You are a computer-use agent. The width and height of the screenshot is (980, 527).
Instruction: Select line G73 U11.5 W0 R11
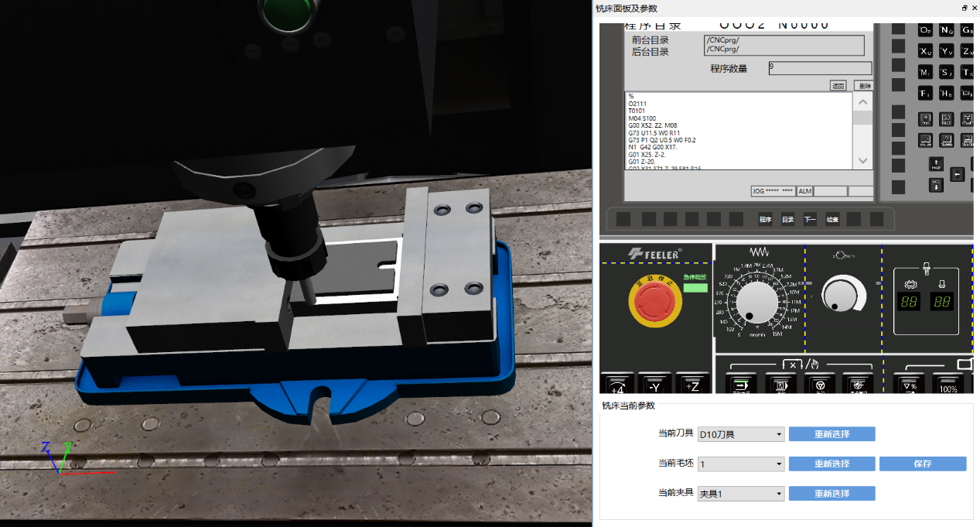tap(654, 133)
